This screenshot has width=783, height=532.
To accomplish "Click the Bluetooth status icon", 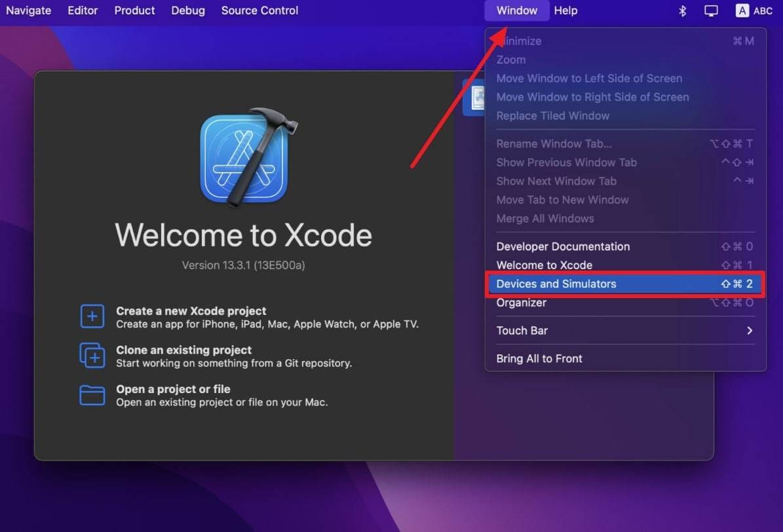I will pos(682,10).
